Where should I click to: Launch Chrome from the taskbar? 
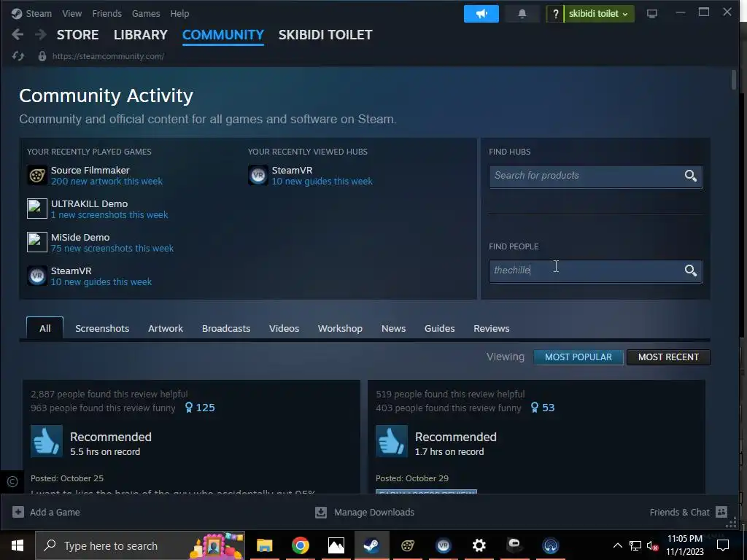coord(300,545)
